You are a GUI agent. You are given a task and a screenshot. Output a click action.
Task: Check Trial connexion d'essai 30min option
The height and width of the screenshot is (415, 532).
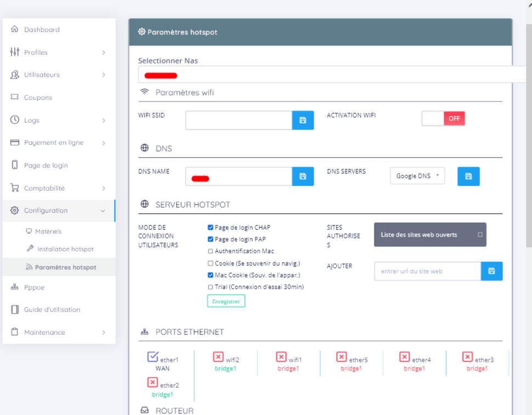211,287
